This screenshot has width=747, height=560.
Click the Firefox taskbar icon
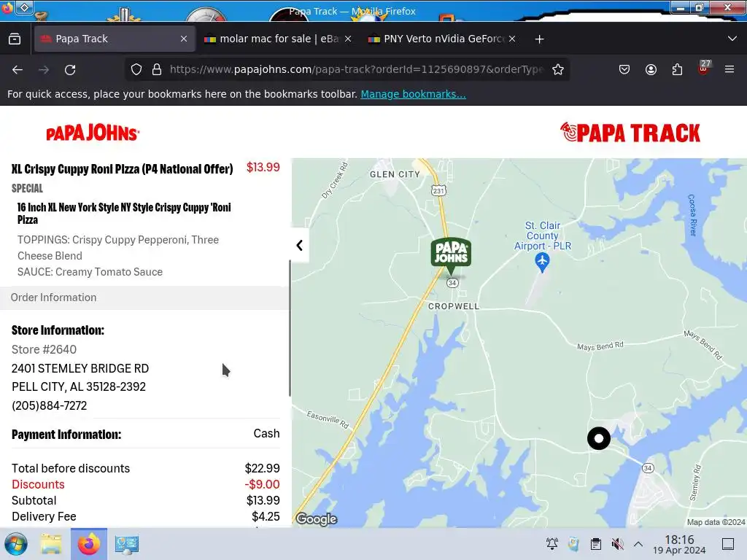click(89, 544)
